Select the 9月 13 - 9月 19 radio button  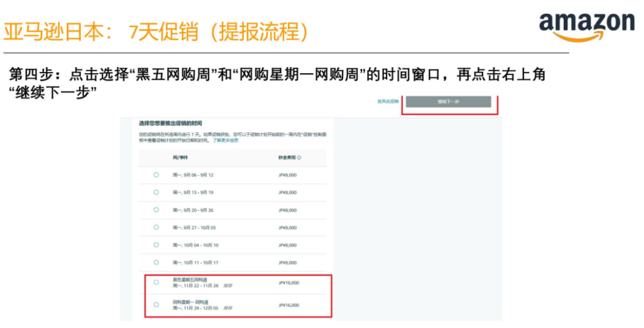(156, 192)
